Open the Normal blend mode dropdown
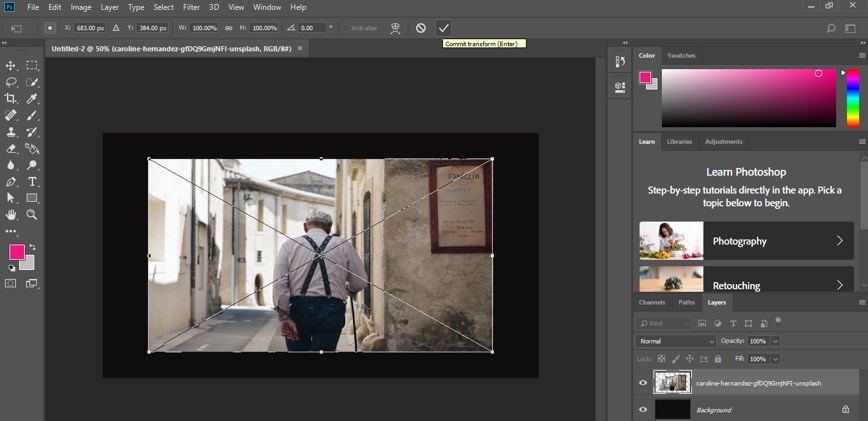Viewport: 868px width, 421px height. (677, 341)
